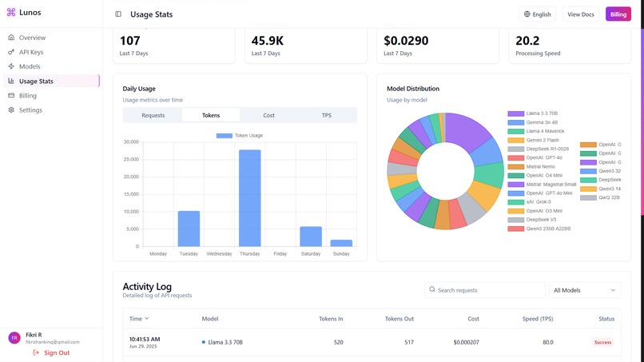Toggle Qwen3 32 legend entry
Image resolution: width=644 pixels, height=362 pixels.
(x=601, y=171)
